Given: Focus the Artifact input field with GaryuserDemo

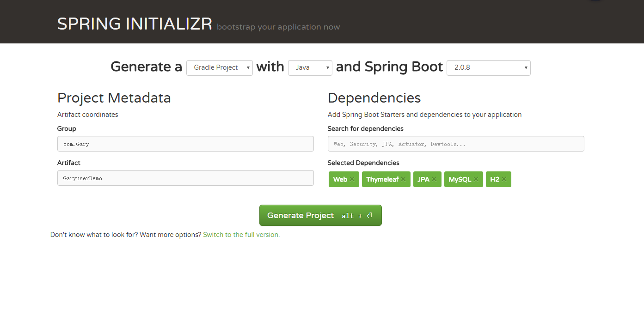Looking at the screenshot, I should [x=185, y=178].
